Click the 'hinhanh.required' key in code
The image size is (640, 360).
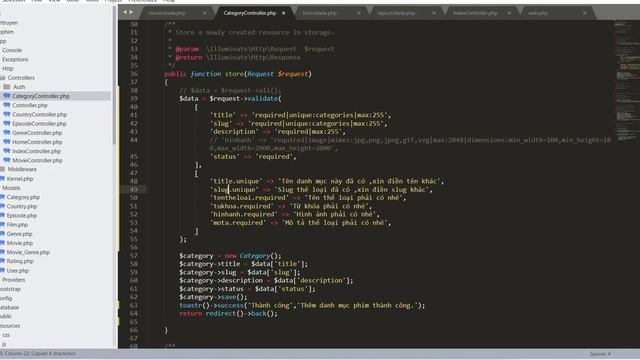[243, 214]
